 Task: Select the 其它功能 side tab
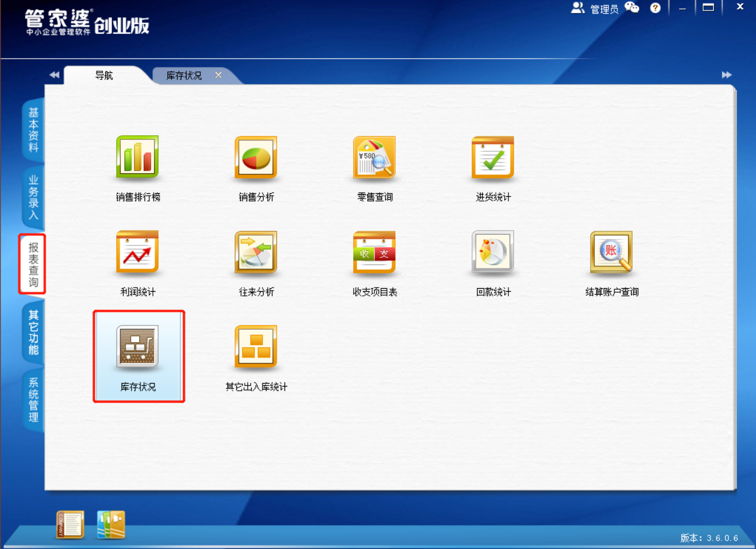click(34, 333)
